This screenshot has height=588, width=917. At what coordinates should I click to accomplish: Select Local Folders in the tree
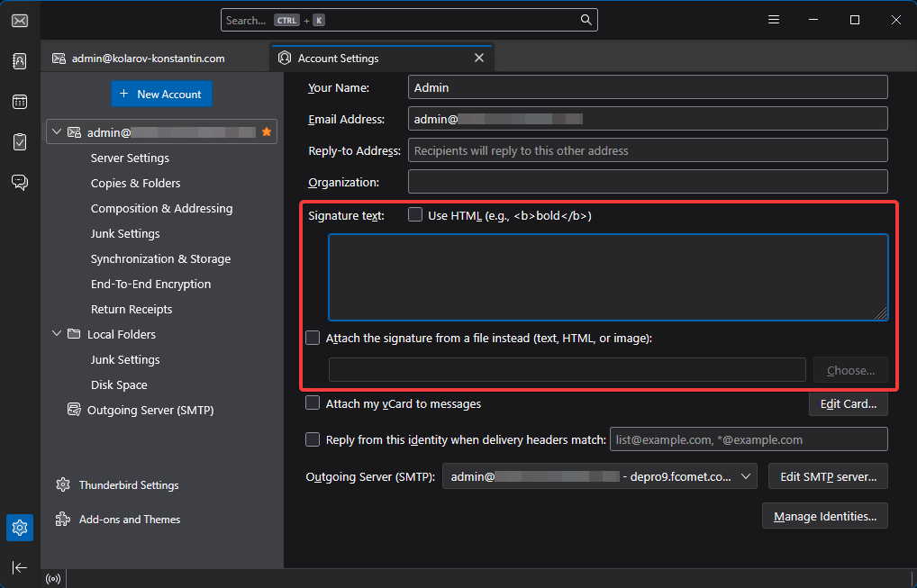(x=122, y=334)
